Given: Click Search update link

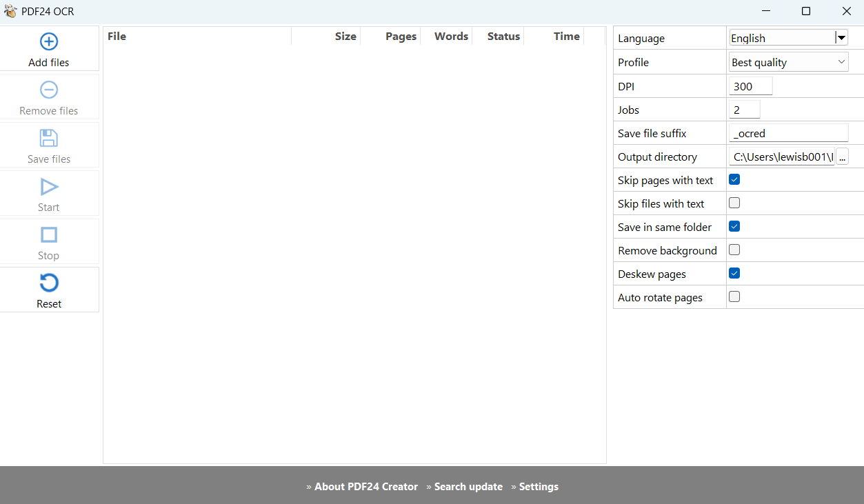Looking at the screenshot, I should pos(468,487).
